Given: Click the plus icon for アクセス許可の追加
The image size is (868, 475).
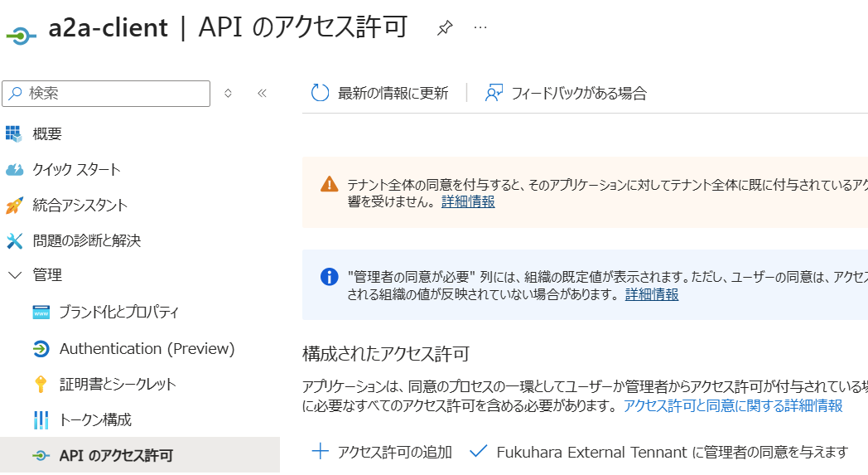Looking at the screenshot, I should 320,451.
